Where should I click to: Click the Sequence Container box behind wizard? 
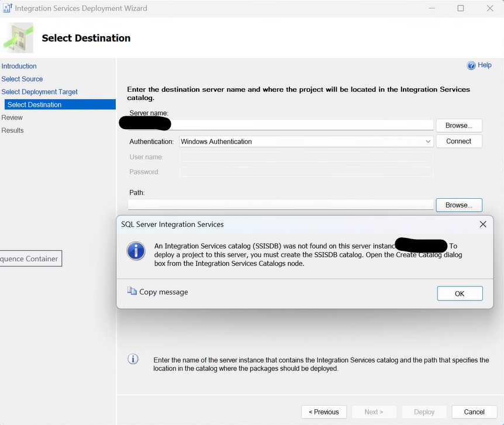[30, 258]
